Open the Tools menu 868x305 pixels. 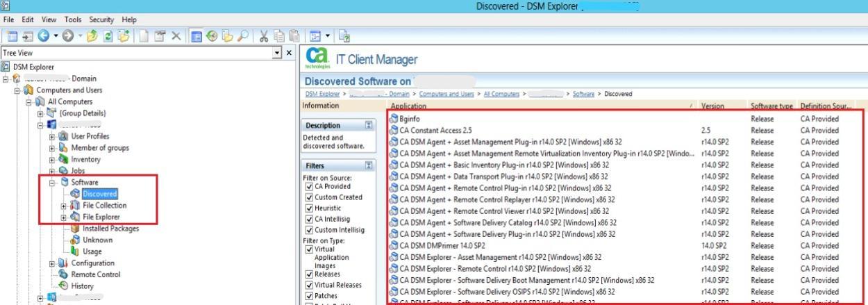pos(73,19)
